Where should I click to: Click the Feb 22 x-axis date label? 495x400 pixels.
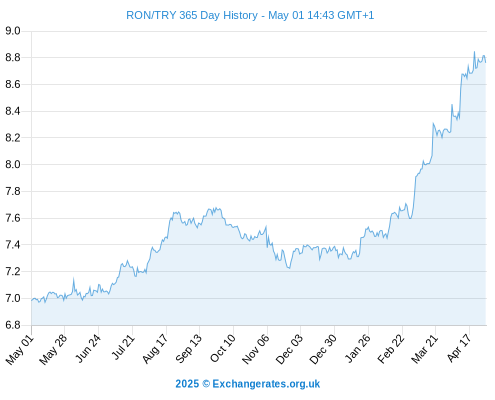(391, 349)
